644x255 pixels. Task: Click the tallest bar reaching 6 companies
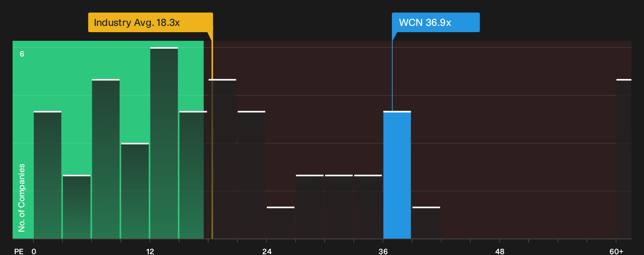coord(164,143)
